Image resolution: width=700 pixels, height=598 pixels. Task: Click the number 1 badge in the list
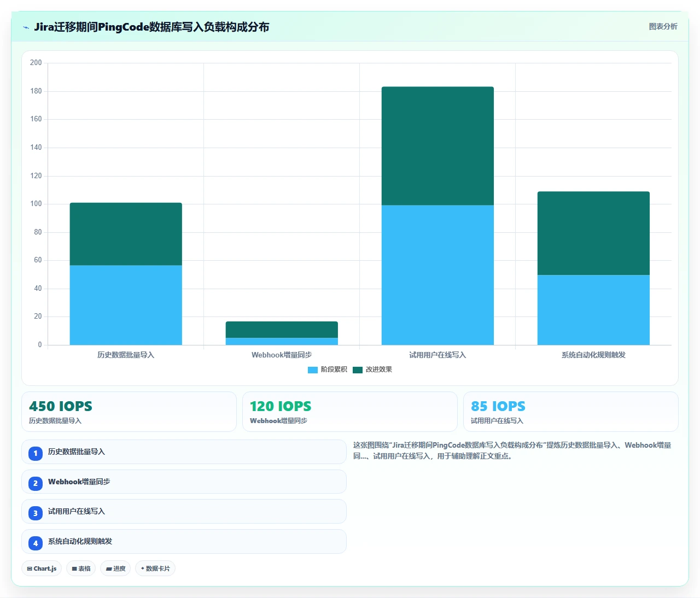point(36,453)
